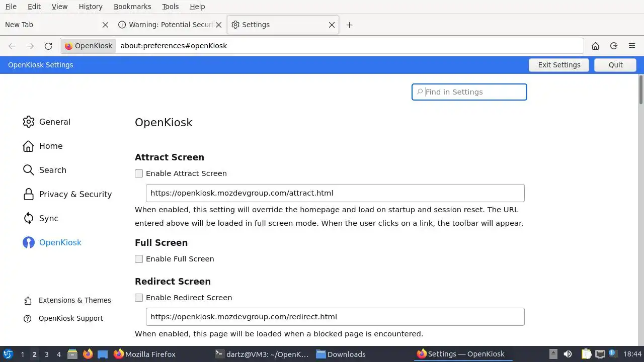Click Exit Settings button
This screenshot has height=362, width=644.
pos(559,65)
